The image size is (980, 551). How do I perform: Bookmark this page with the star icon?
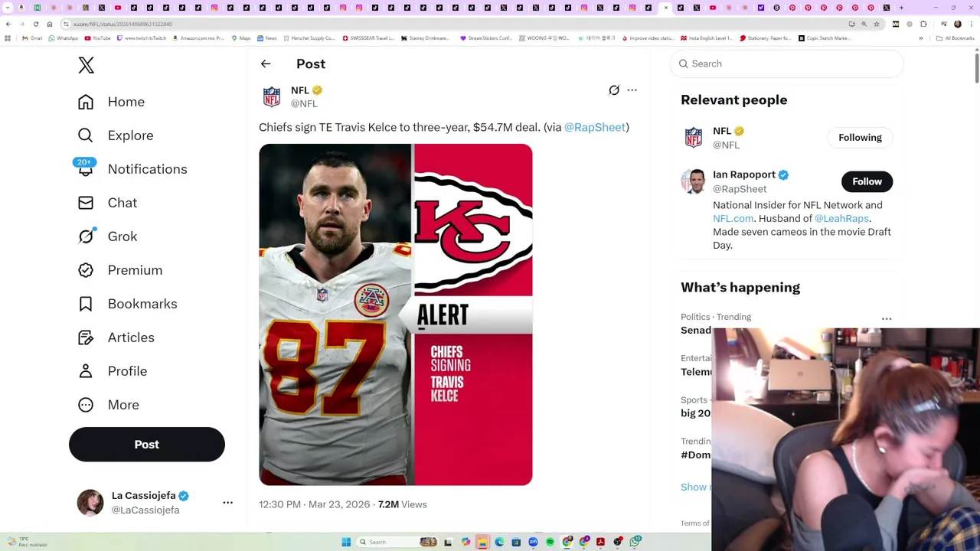[x=877, y=24]
